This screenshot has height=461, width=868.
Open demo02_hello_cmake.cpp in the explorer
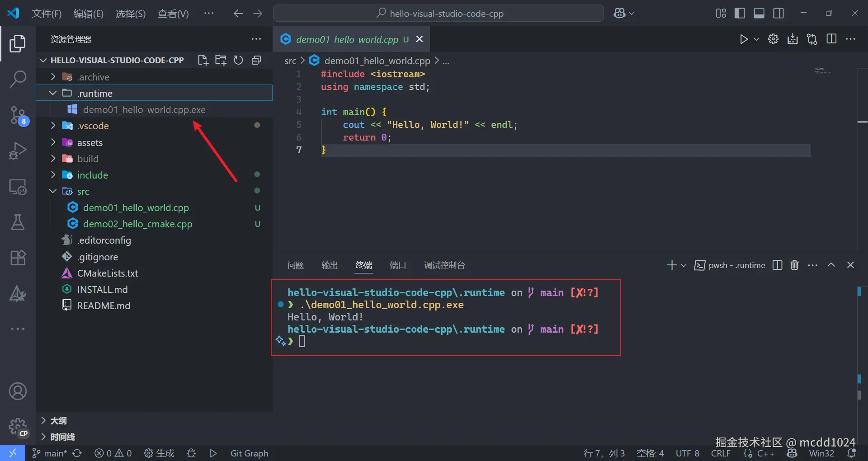[154, 224]
